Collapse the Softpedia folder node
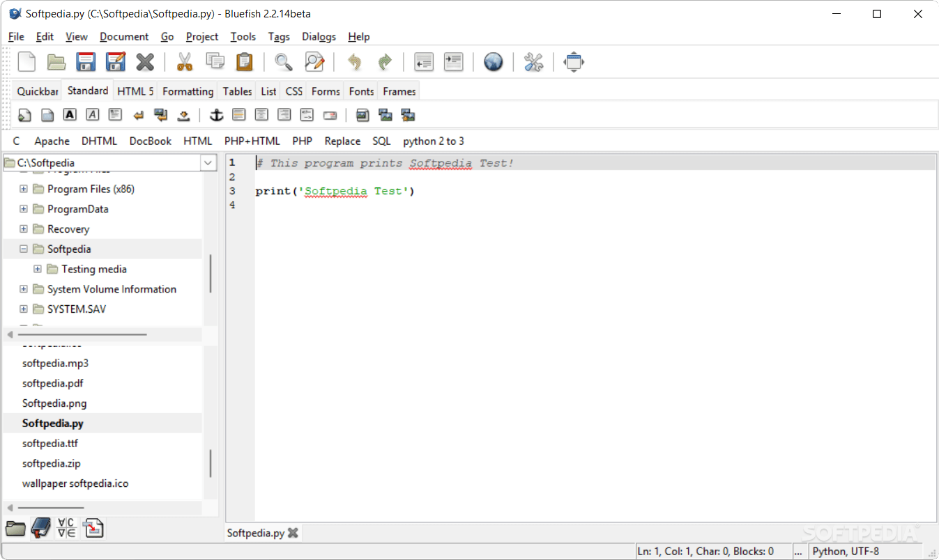 [x=24, y=249]
